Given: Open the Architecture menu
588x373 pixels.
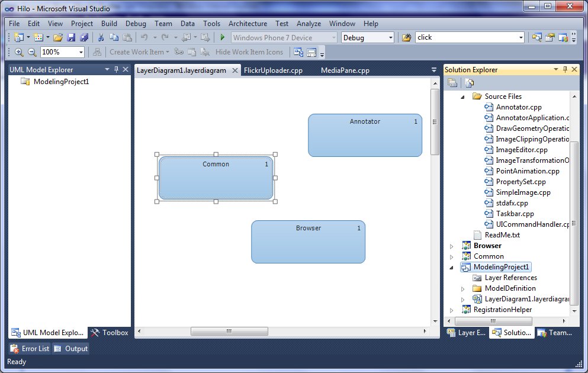Looking at the screenshot, I should (248, 23).
